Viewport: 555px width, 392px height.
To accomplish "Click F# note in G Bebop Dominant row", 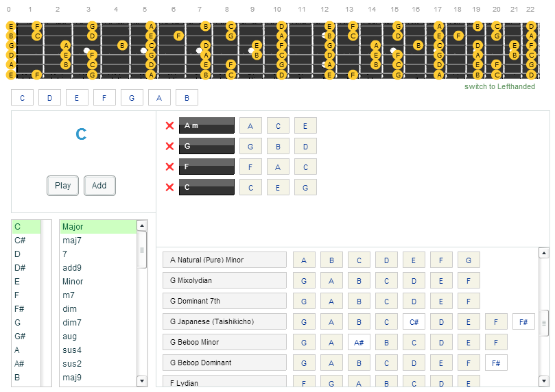I will [x=496, y=363].
